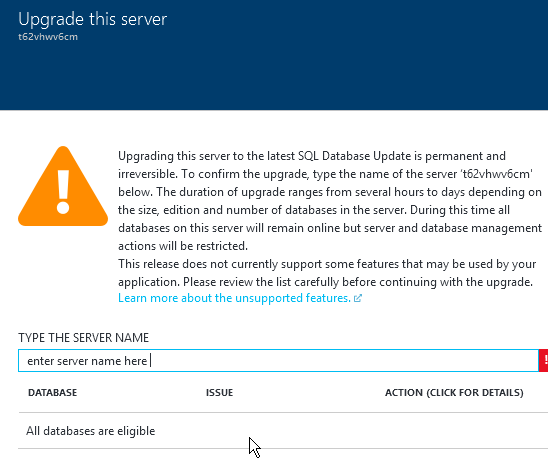Click ACTION (CLICK FOR DETAILS) column header

pyautogui.click(x=454, y=392)
